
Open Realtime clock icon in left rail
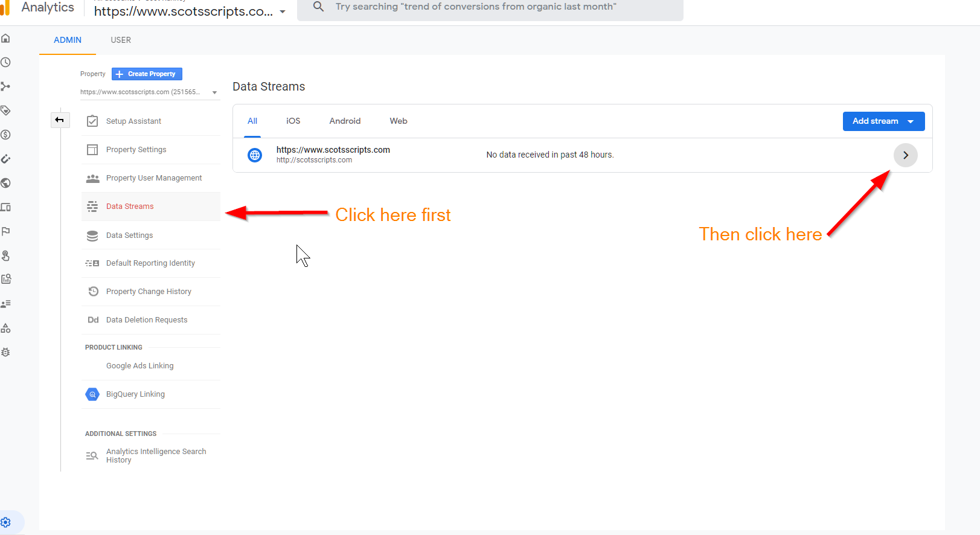tap(6, 62)
